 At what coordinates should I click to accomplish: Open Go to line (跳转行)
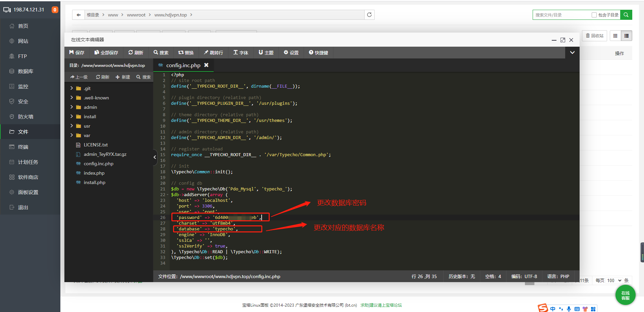(213, 52)
